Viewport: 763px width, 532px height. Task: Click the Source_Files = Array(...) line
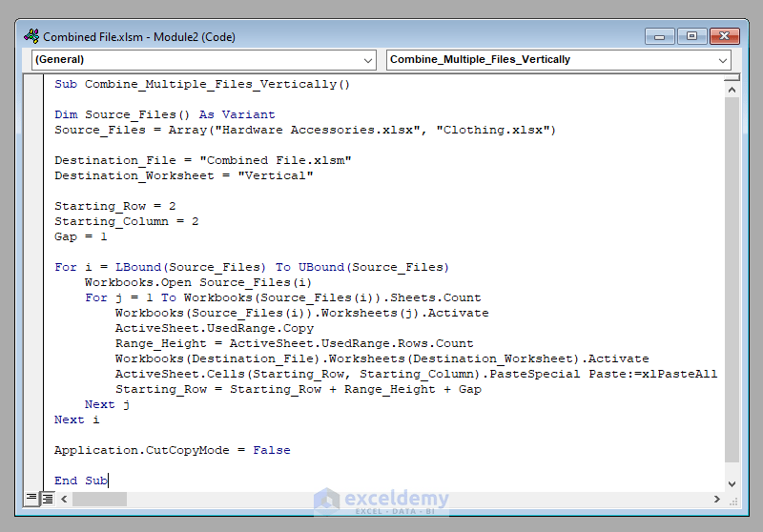304,130
